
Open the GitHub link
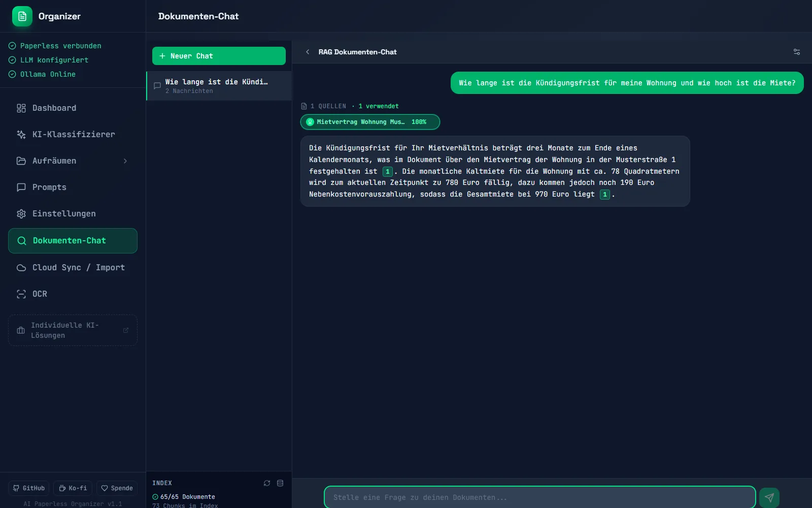[29, 488]
